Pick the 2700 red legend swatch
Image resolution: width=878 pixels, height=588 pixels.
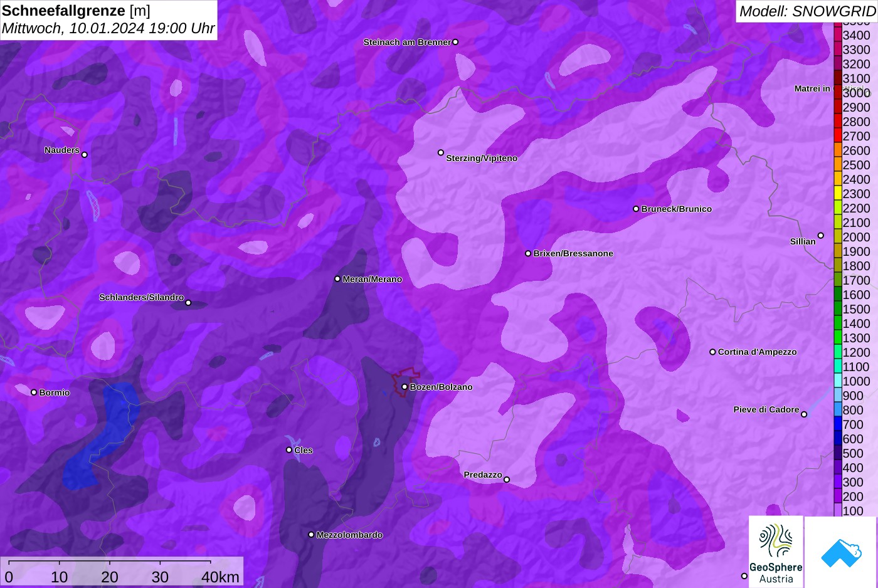[837, 136]
